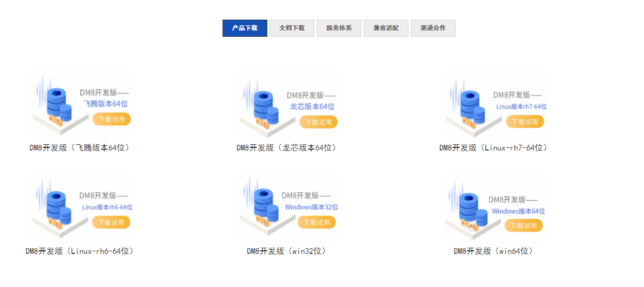The width and height of the screenshot is (644, 287).
Task: Open the 渠道合作 tab
Action: tap(433, 28)
